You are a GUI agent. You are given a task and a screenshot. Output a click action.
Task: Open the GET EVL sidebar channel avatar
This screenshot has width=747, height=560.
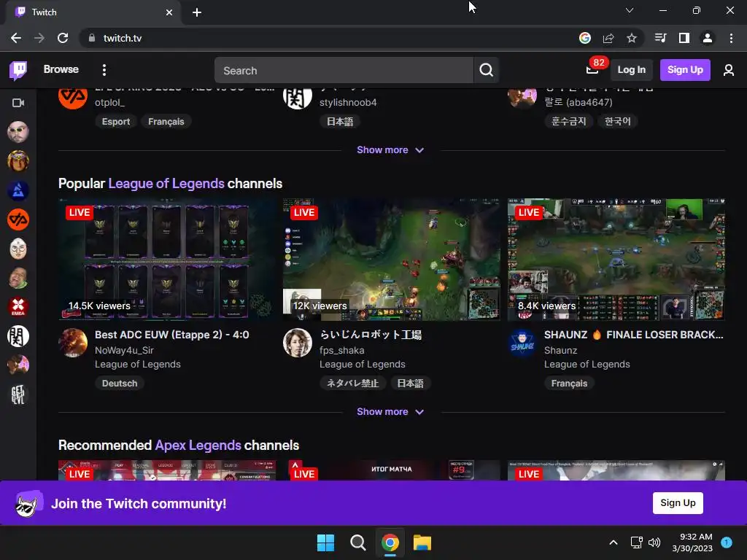(x=18, y=394)
